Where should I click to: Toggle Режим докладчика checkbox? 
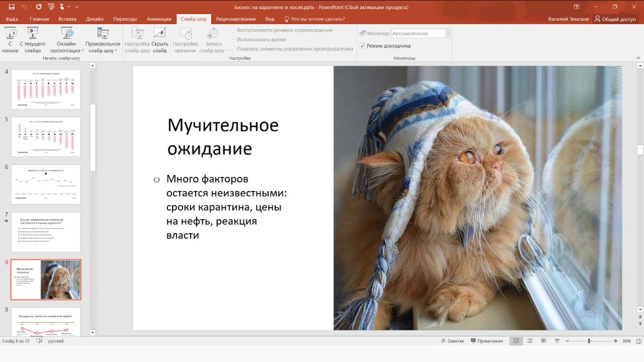[x=362, y=46]
